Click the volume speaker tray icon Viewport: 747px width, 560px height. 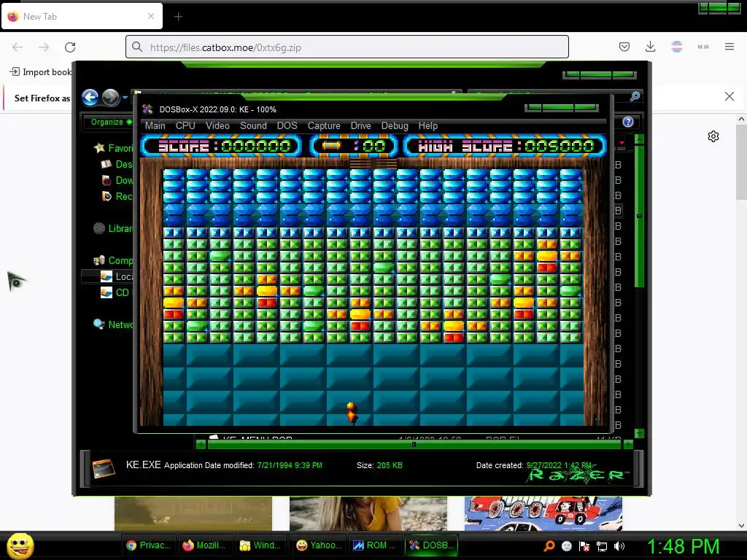pyautogui.click(x=619, y=546)
